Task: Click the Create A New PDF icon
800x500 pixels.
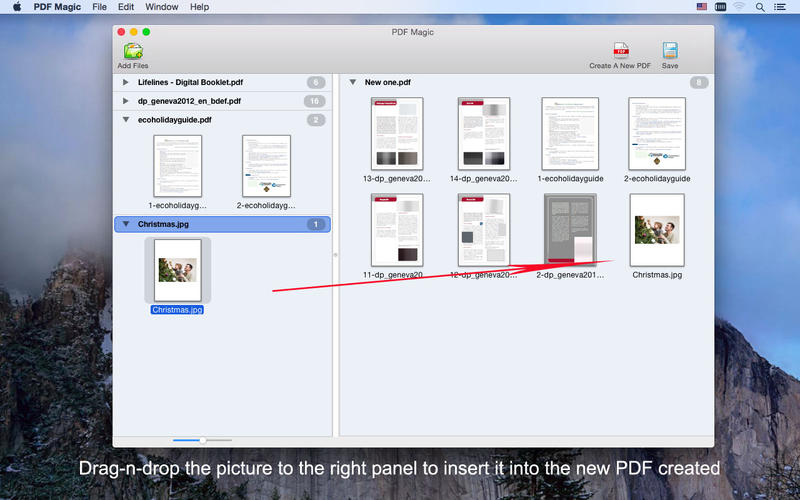Action: tap(620, 50)
